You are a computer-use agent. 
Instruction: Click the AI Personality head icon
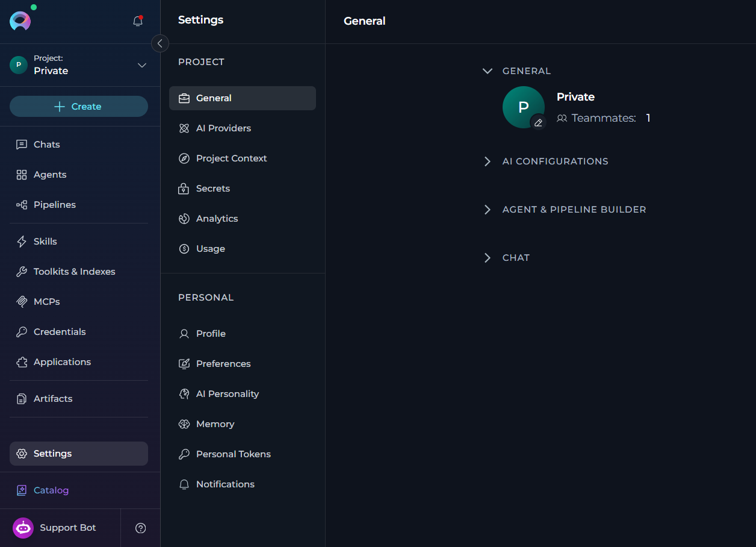tap(184, 394)
